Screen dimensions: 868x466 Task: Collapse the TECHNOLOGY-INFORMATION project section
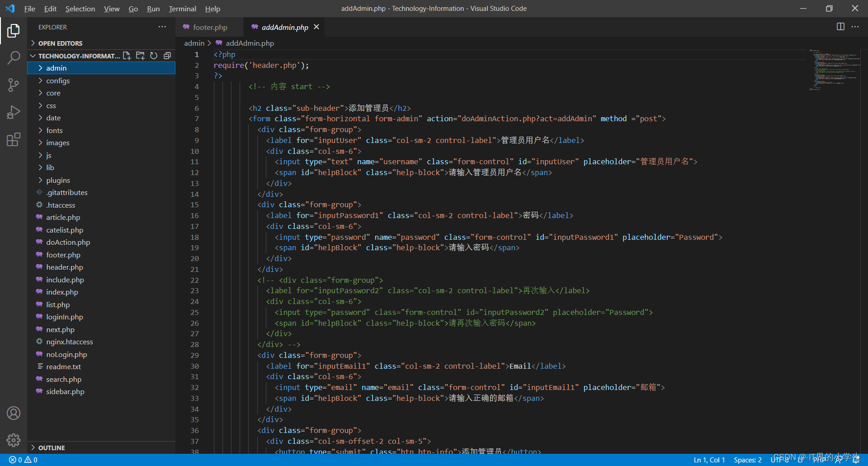74,56
